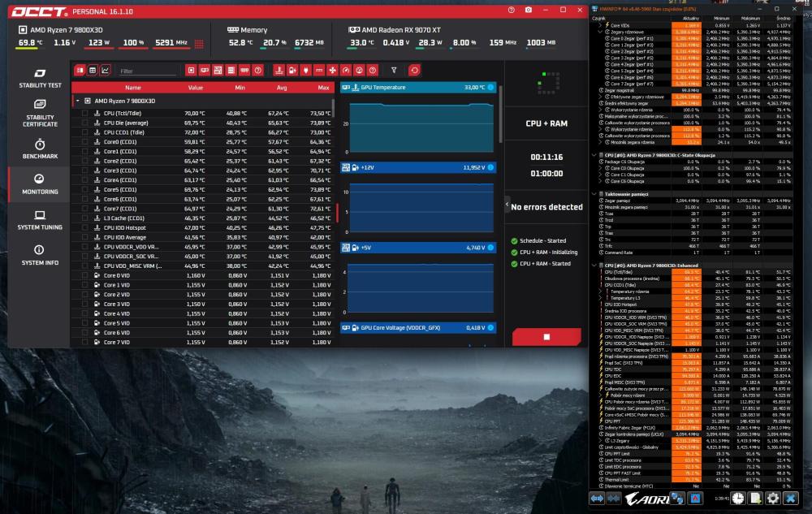Toggle the fan sensors filter icon
The width and height of the screenshot is (812, 514).
point(332,71)
